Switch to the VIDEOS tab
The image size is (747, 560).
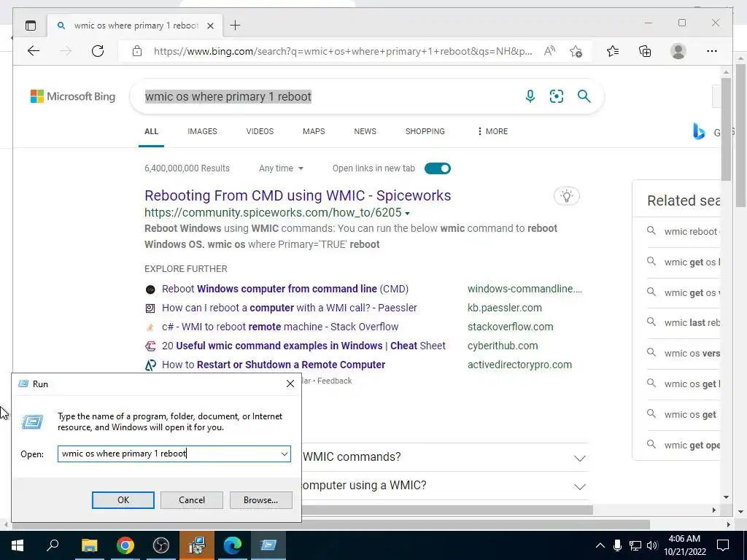(260, 131)
